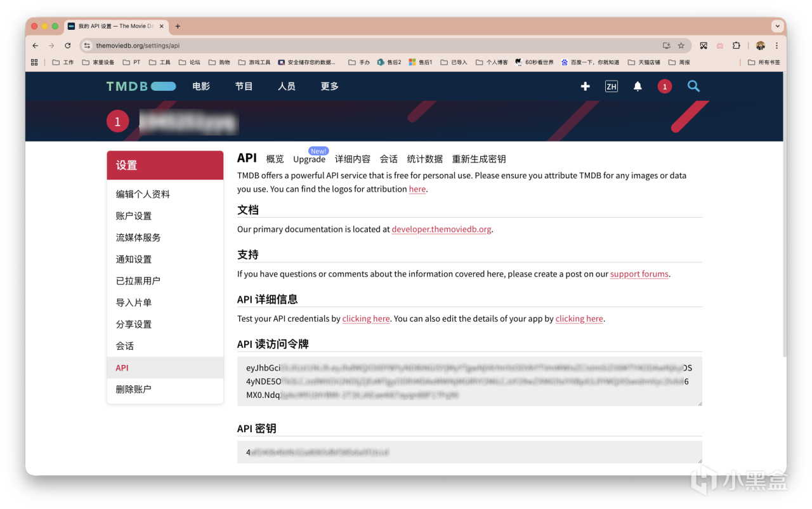Open the 人员 menu

click(x=287, y=86)
